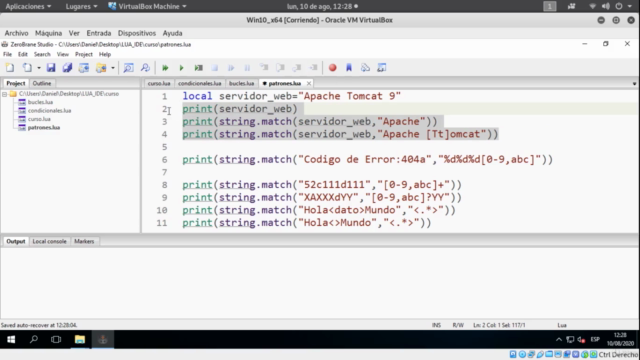Select curso.lua in the project tree
The image size is (640, 360).
pyautogui.click(x=39, y=119)
